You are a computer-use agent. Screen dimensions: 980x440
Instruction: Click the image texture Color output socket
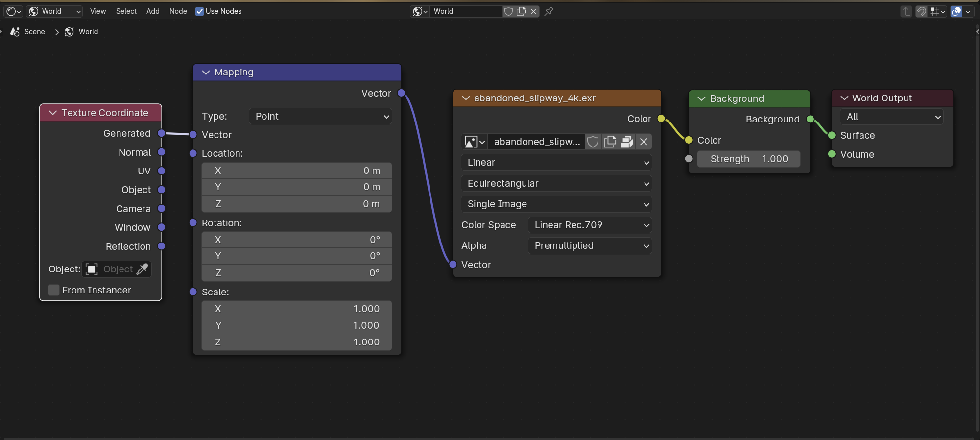(x=661, y=119)
